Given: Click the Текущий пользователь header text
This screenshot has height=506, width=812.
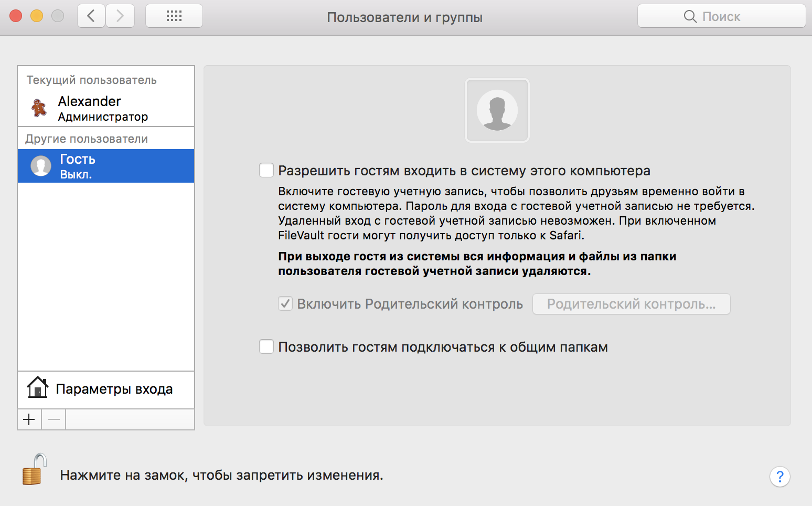Looking at the screenshot, I should pos(92,80).
